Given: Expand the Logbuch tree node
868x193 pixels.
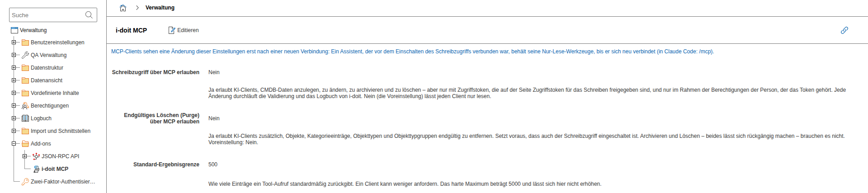Looking at the screenshot, I should [14, 118].
